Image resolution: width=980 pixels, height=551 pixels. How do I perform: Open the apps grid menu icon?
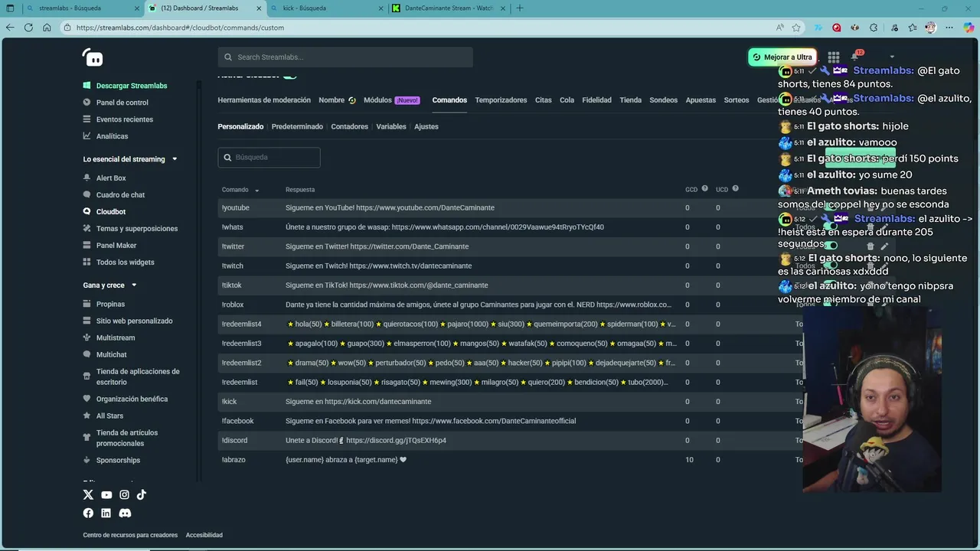834,57
